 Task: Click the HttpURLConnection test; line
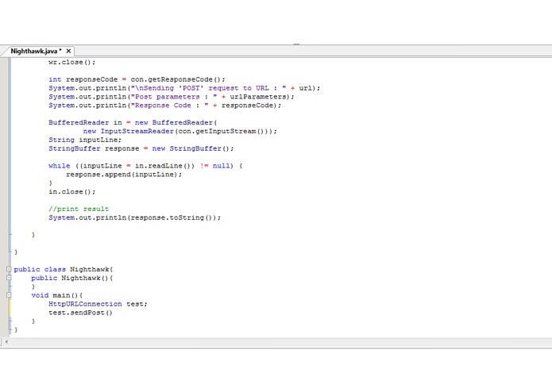tap(98, 304)
